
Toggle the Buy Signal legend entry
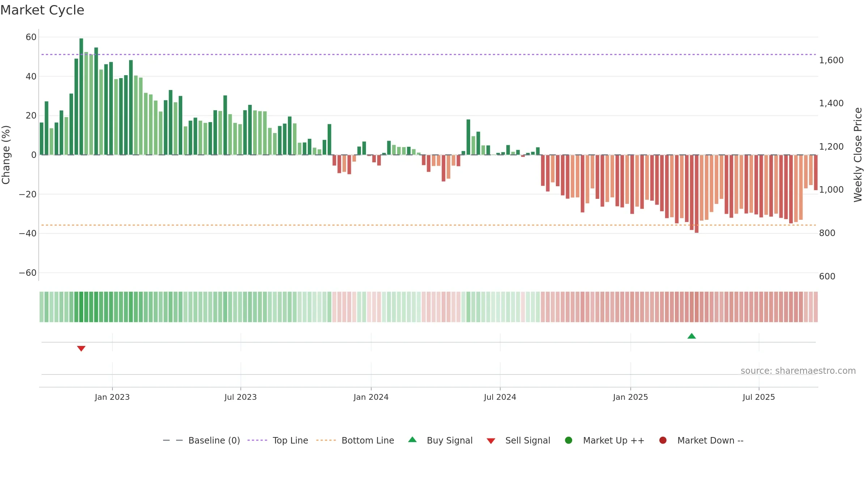[x=440, y=440]
